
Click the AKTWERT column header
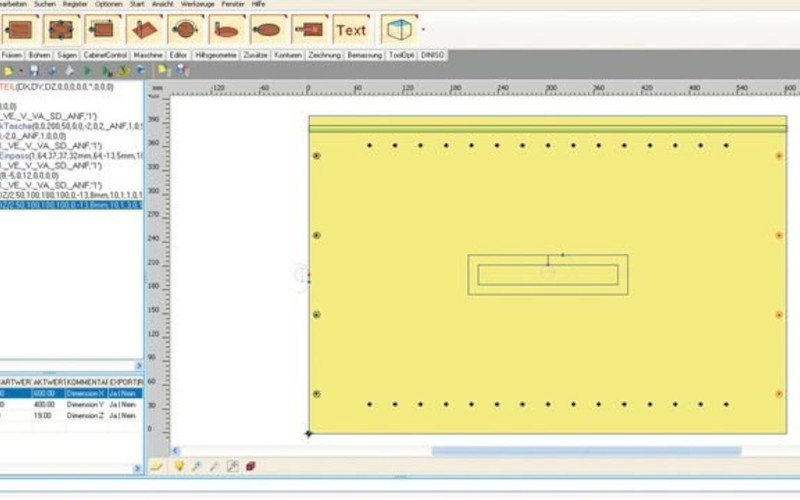[48, 382]
